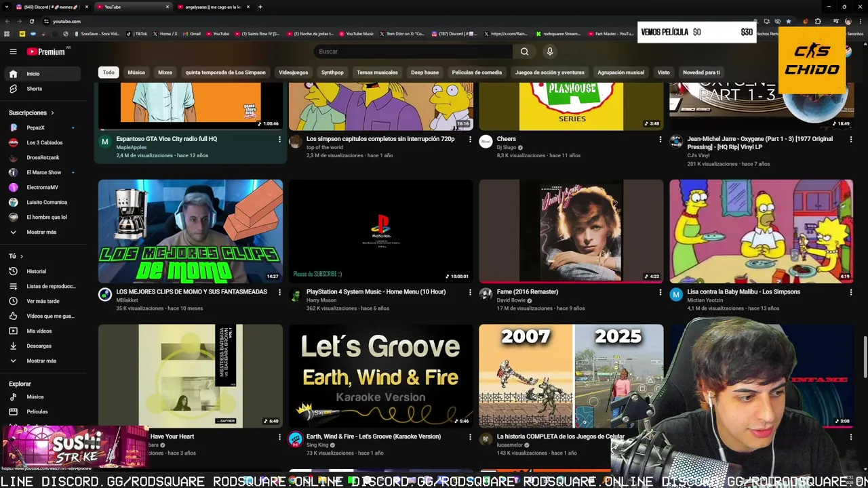Select the Todo filter chip

[108, 73]
